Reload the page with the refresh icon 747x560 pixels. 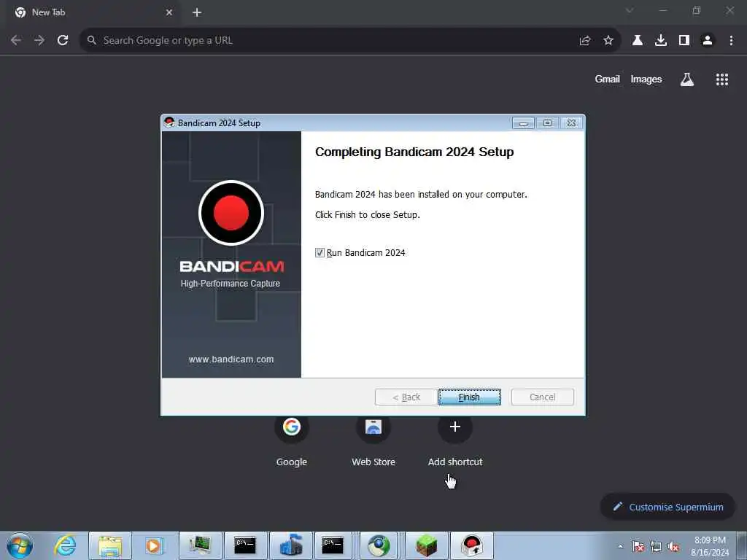pos(63,41)
